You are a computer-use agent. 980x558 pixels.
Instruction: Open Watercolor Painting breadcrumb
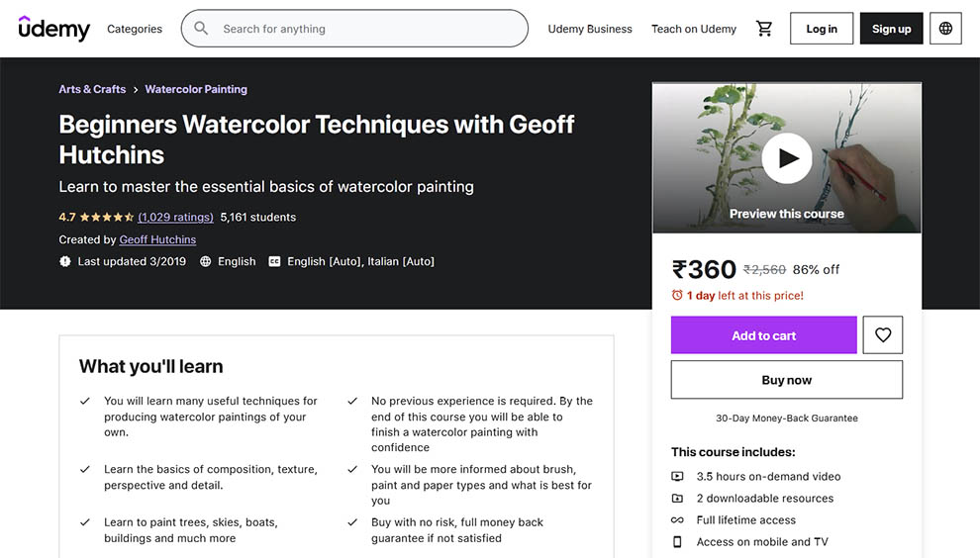(x=196, y=89)
